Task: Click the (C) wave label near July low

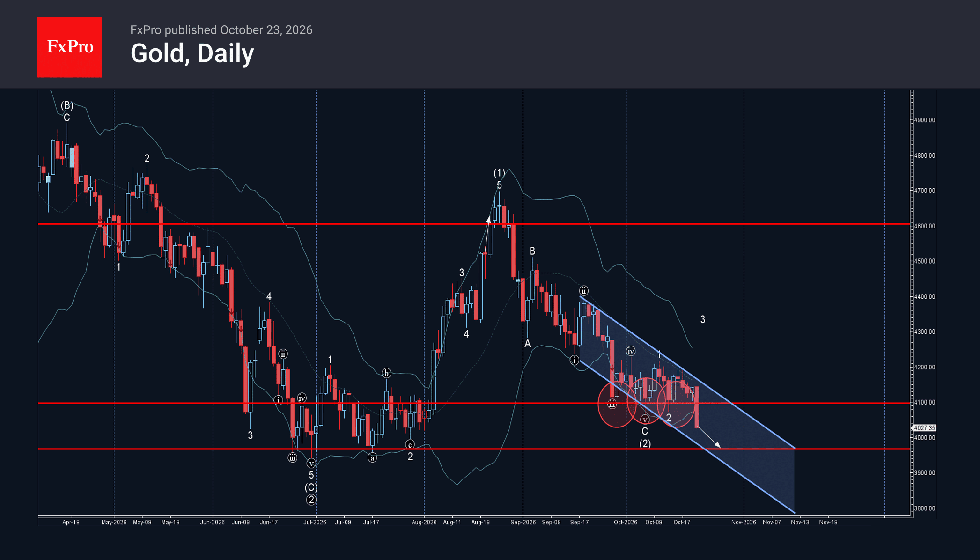Action: click(x=311, y=487)
